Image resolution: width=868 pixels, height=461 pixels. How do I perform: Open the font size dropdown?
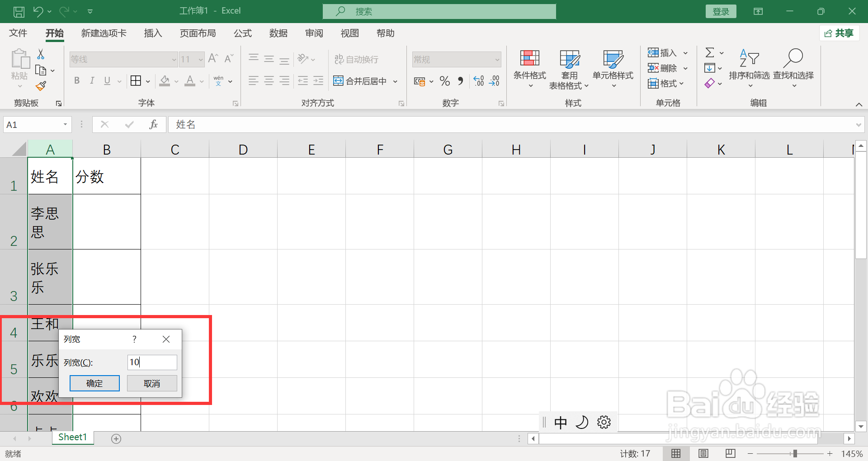(201, 60)
